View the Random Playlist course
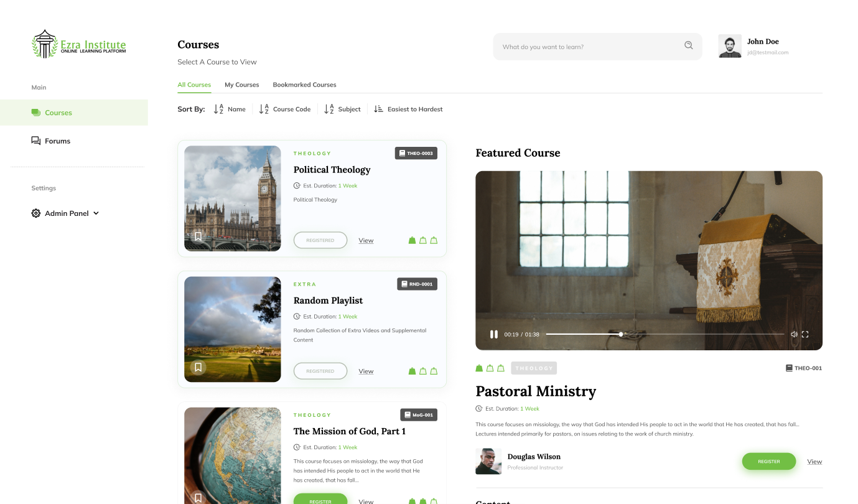 pos(366,371)
